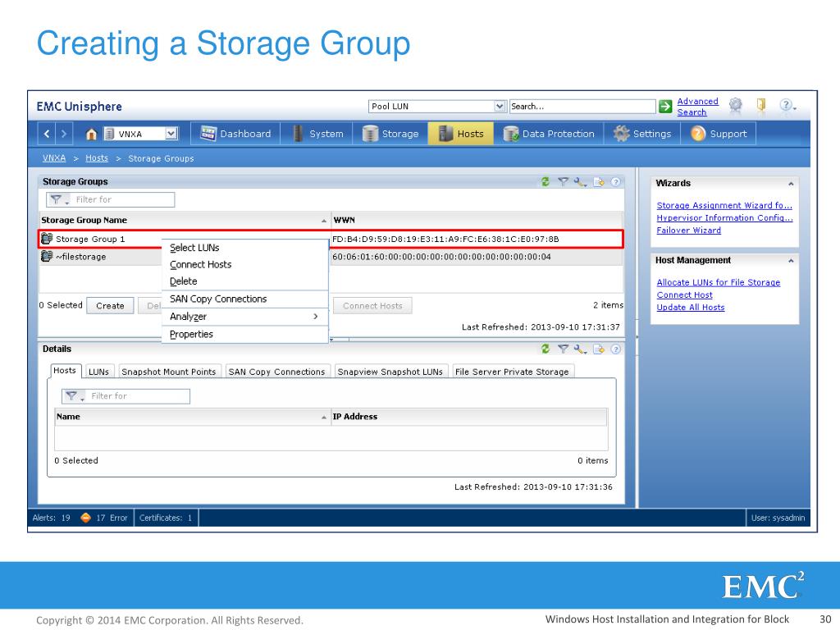Go forward with the right navigation arrow
Image resolution: width=840 pixels, height=630 pixels.
(64, 134)
